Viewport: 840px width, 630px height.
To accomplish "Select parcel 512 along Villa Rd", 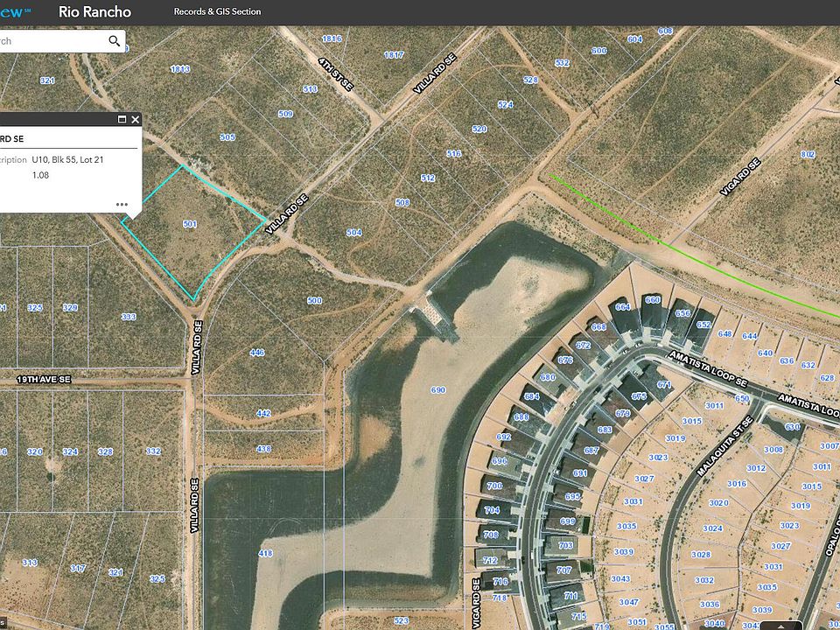I will coord(428,178).
